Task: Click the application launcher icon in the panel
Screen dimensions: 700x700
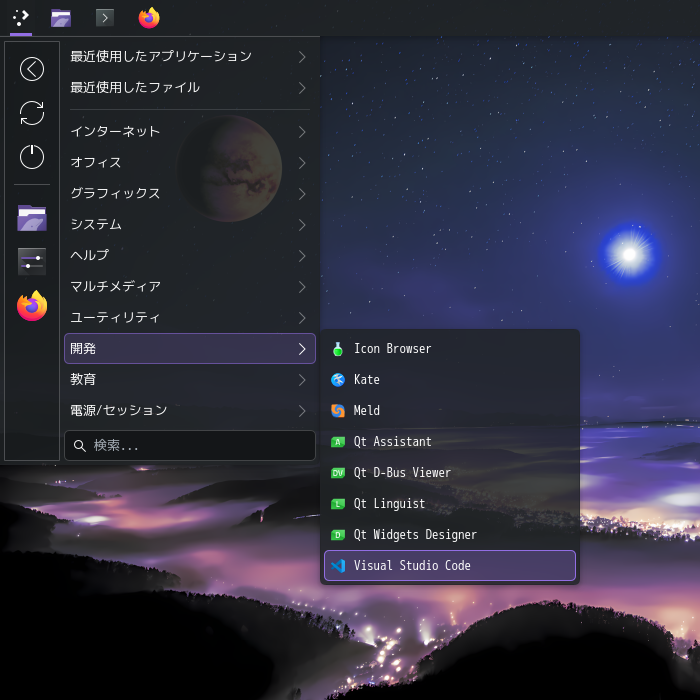Action: pyautogui.click(x=21, y=18)
